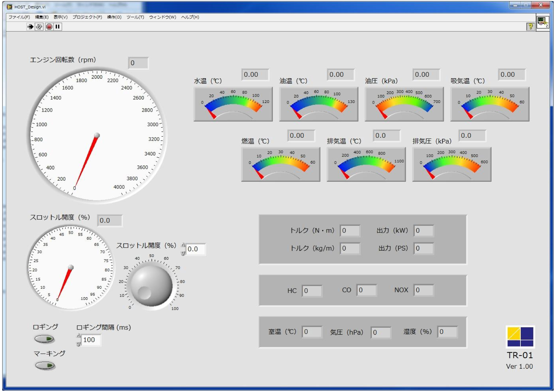Image resolution: width=556 pixels, height=392 pixels.
Task: Open the context help question-mark icon
Action: pyautogui.click(x=530, y=27)
